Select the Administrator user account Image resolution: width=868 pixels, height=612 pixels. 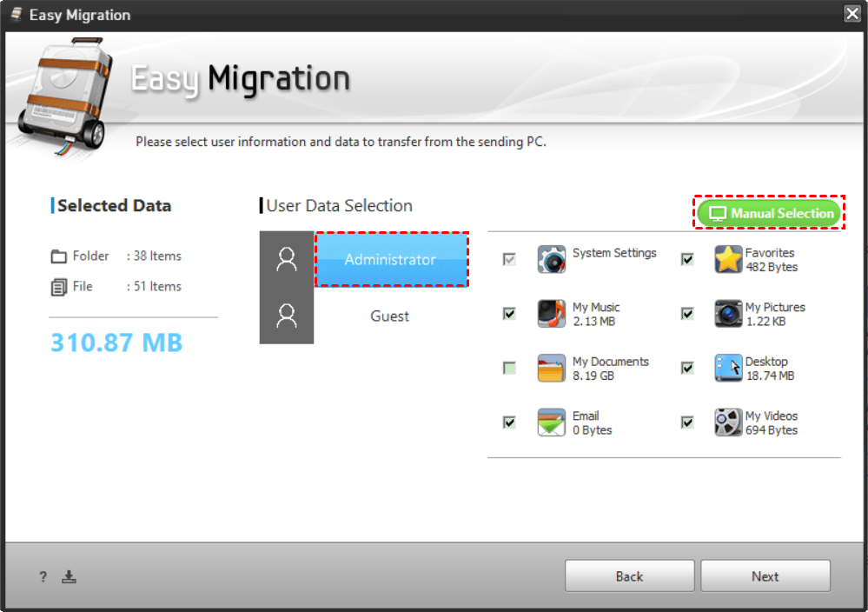click(390, 260)
